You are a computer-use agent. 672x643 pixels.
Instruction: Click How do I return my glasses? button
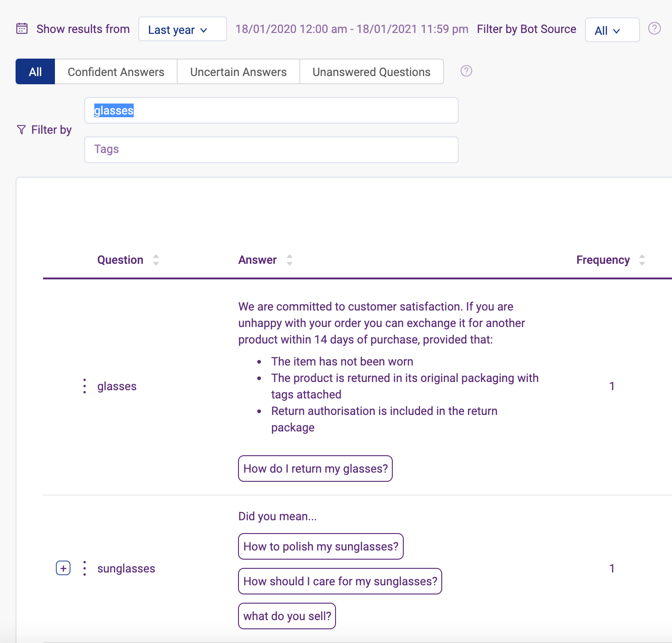tap(315, 469)
